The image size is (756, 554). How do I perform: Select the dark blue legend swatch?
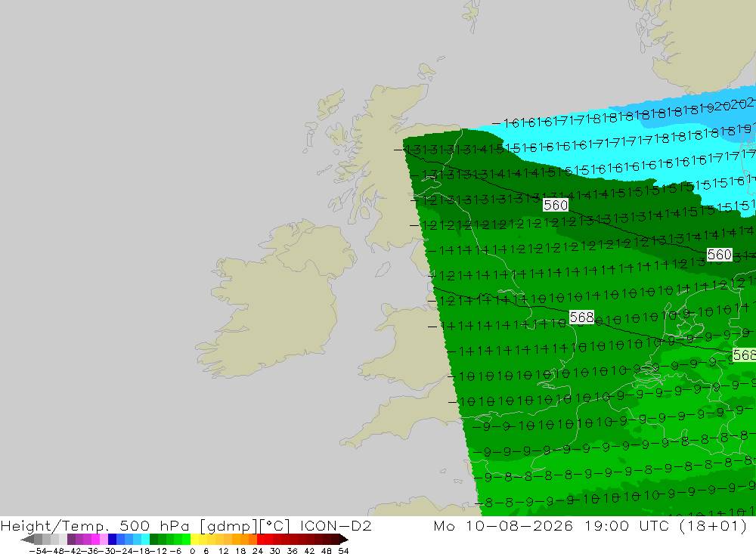(x=113, y=540)
